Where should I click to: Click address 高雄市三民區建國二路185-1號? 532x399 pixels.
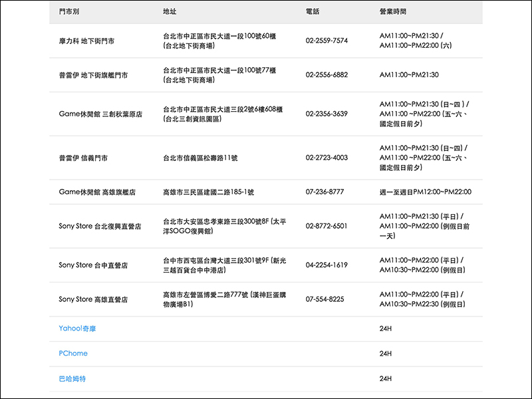pos(208,192)
